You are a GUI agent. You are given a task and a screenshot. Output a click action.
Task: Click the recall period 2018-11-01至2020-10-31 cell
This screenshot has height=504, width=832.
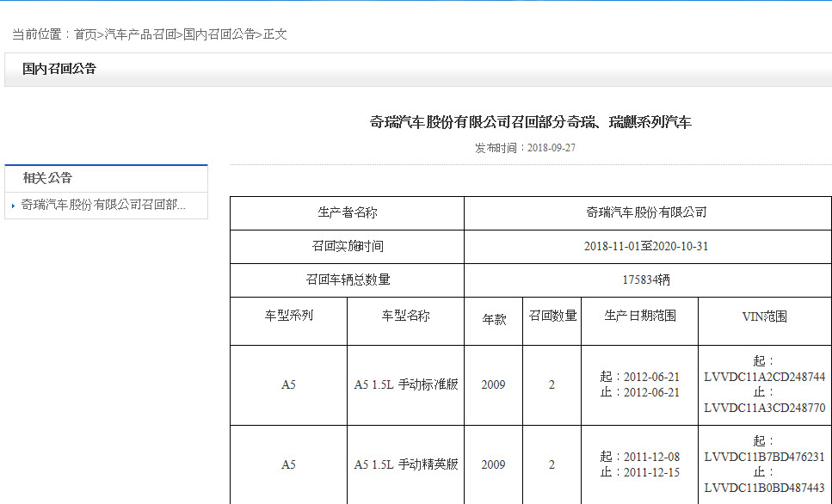646,248
